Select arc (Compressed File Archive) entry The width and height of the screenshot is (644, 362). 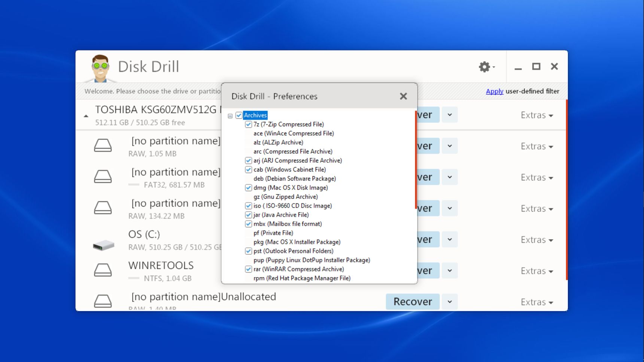293,151
